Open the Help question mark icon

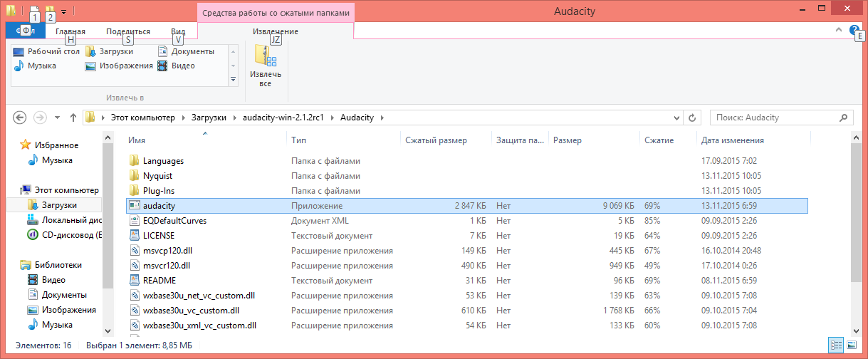point(854,30)
